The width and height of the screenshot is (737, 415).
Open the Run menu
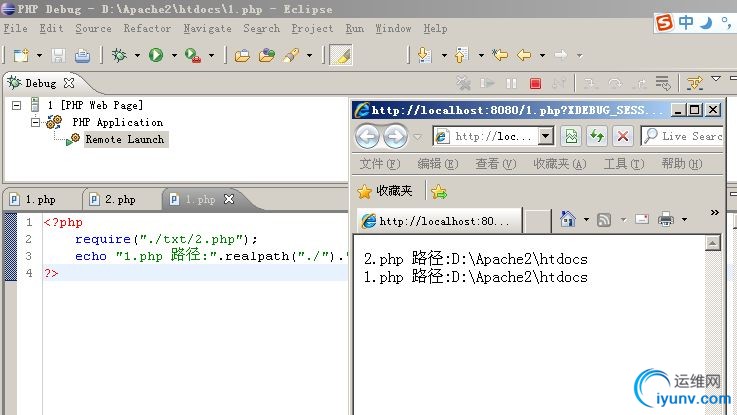[355, 29]
